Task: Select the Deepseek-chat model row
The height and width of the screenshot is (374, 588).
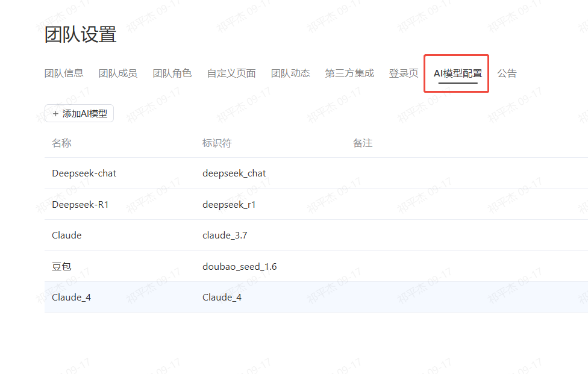Action: click(x=84, y=173)
